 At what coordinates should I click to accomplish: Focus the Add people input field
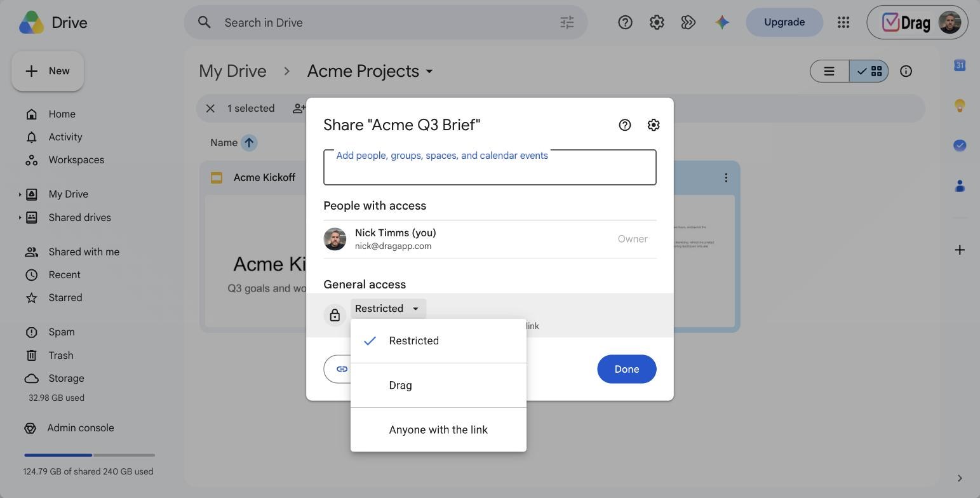click(x=490, y=168)
